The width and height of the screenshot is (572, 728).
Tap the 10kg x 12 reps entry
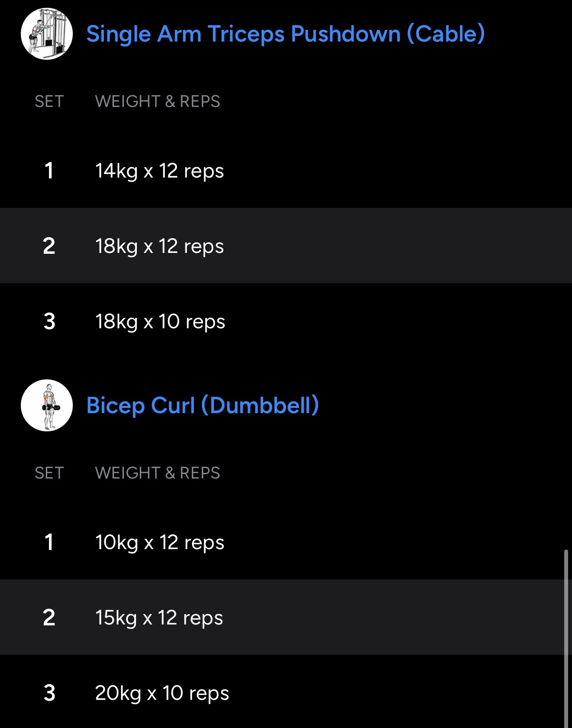click(x=159, y=542)
